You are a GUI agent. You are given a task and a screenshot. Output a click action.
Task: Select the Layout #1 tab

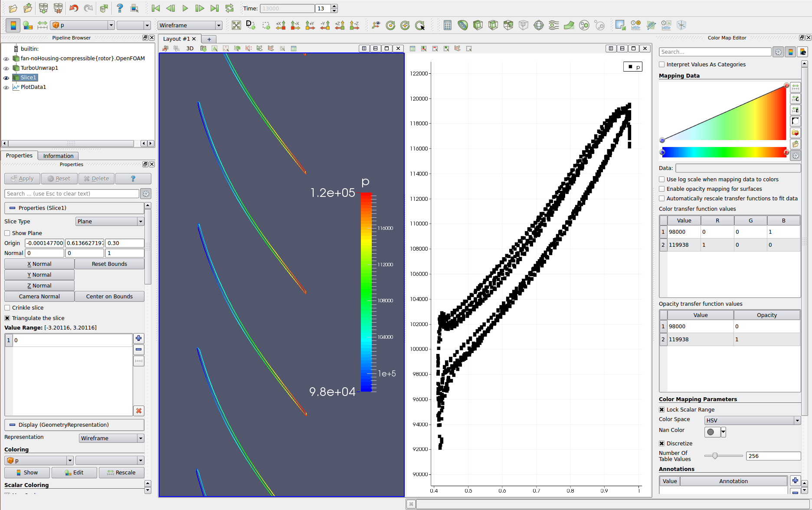tap(177, 39)
